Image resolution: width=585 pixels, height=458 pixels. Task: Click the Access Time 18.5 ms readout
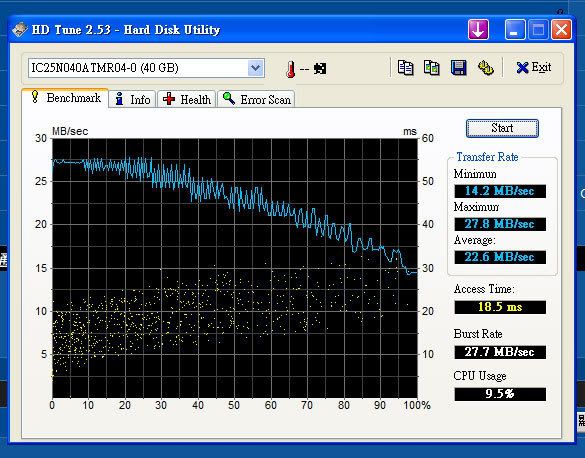[x=500, y=307]
